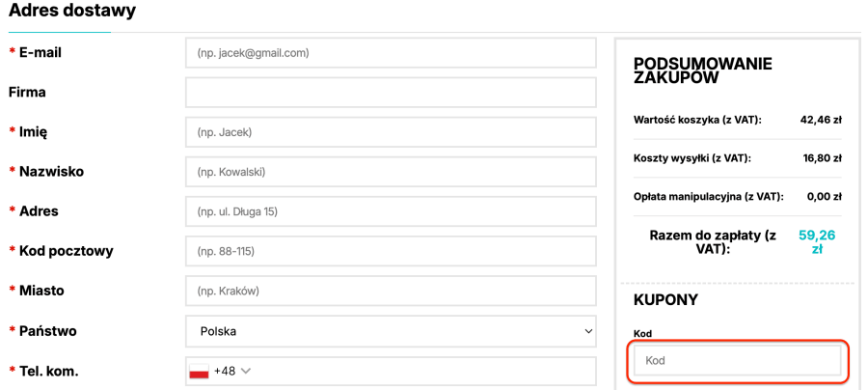
Task: Click the E-mail field label
Action: (x=40, y=52)
